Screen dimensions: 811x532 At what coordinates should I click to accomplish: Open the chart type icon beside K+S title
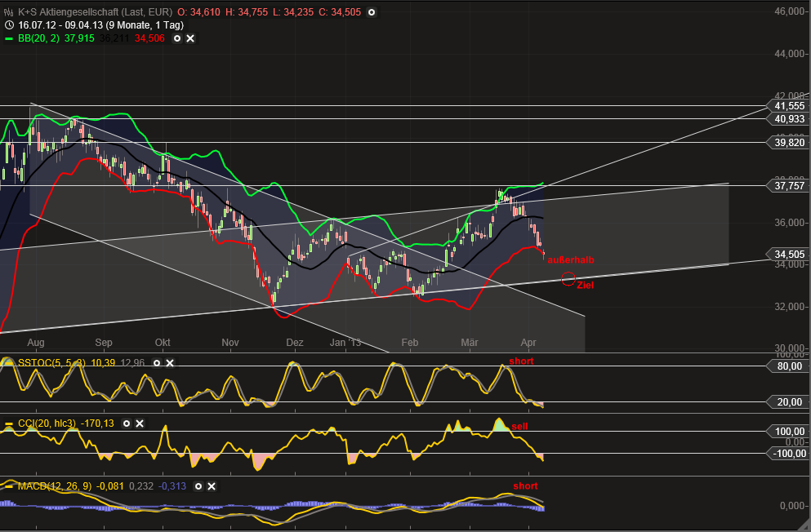9,12
